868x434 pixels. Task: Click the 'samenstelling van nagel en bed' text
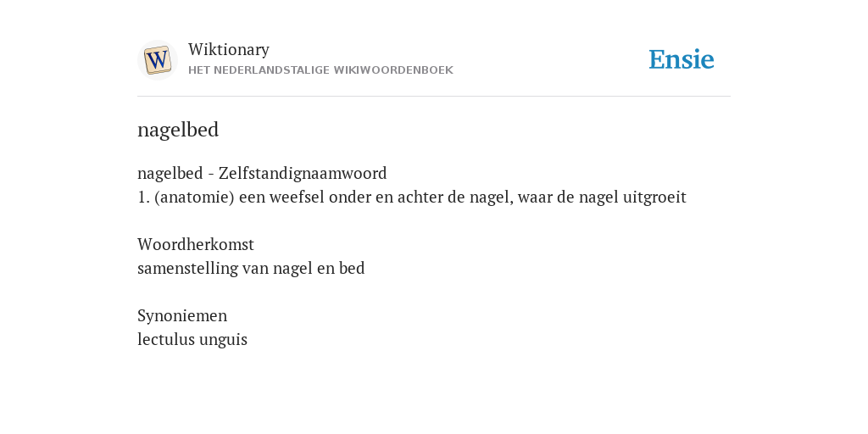251,269
